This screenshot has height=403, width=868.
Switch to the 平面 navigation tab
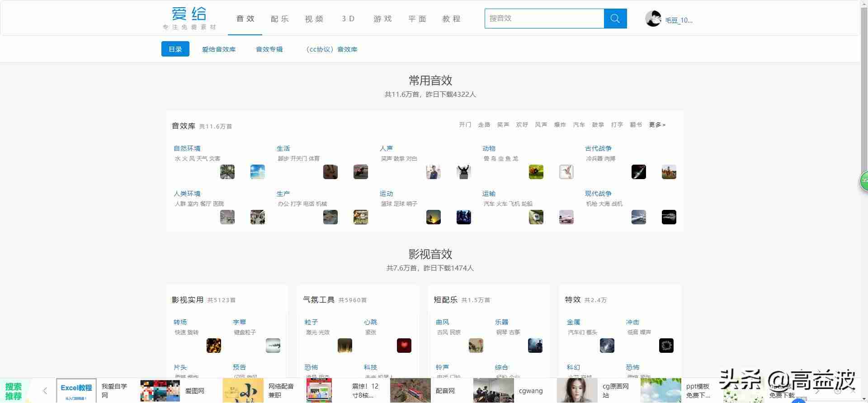coord(417,19)
